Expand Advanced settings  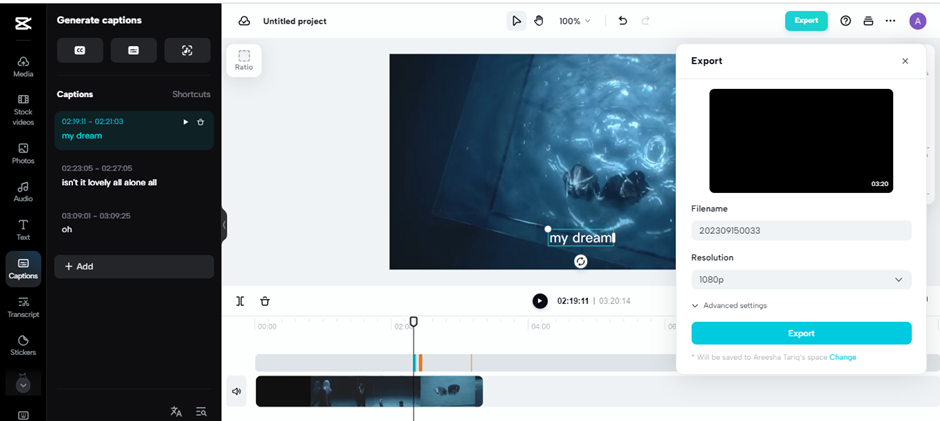[x=729, y=306]
